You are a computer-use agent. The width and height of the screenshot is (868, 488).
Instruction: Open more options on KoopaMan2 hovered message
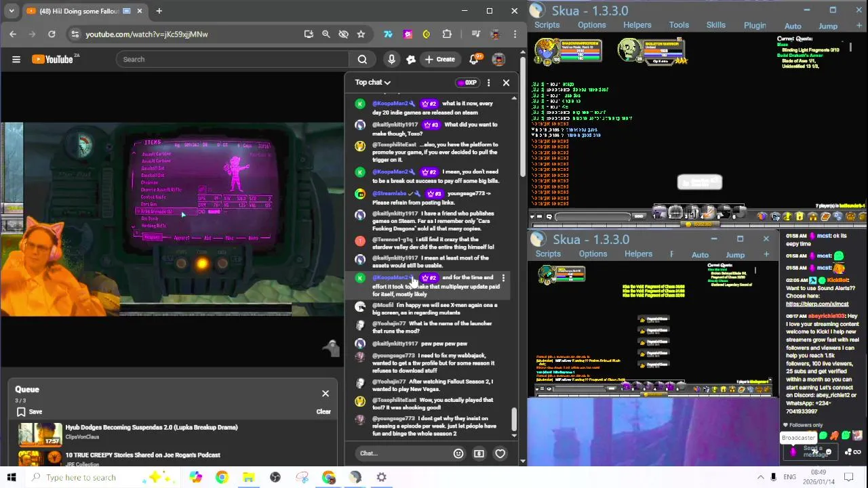coord(503,279)
